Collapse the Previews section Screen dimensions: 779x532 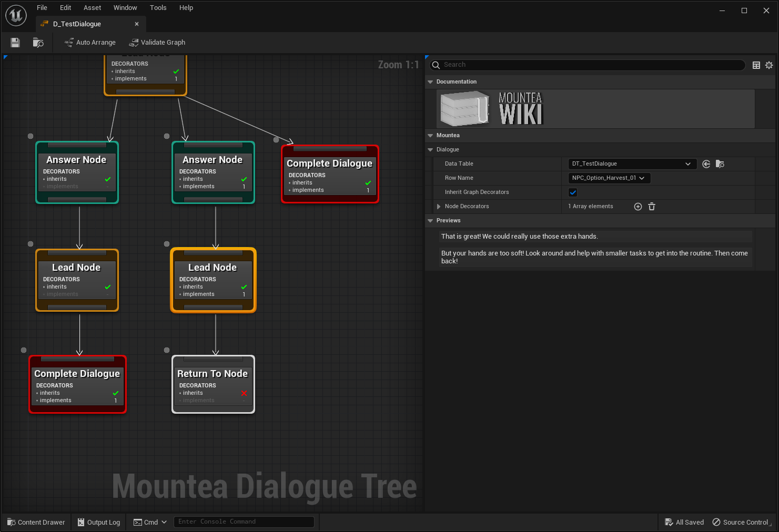[x=431, y=221]
